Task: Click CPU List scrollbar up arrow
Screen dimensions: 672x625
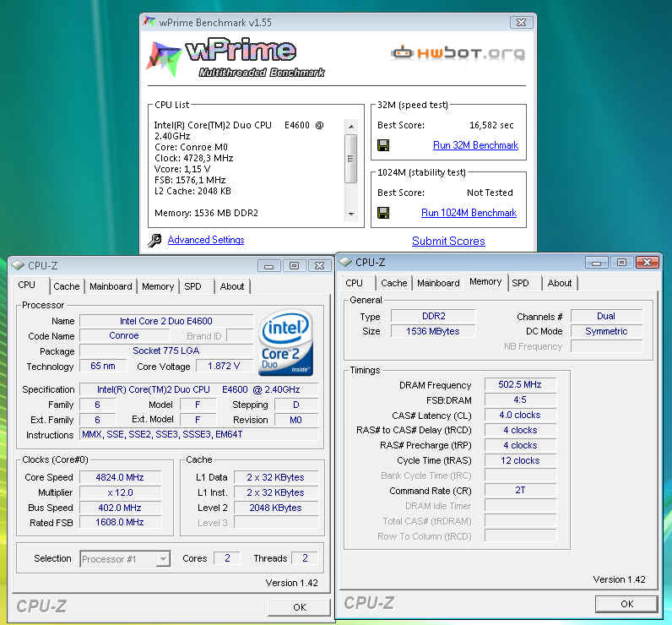Action: point(351,126)
